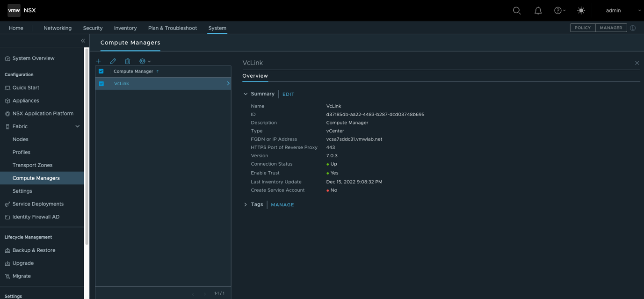Click the EDIT link next to Summary
Image resolution: width=644 pixels, height=299 pixels.
click(x=288, y=95)
